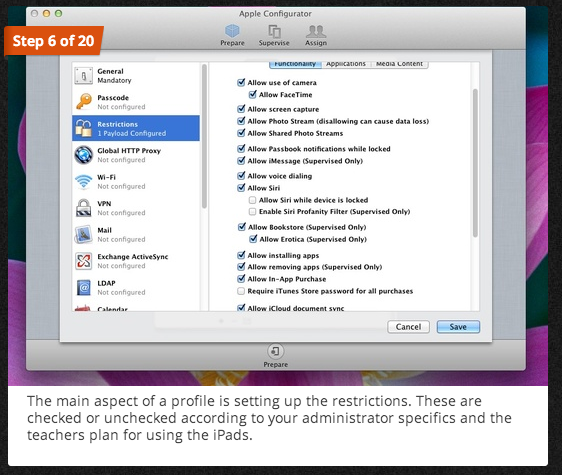Open the Prepare toolbar section
The height and width of the screenshot is (475, 562).
pyautogui.click(x=232, y=35)
